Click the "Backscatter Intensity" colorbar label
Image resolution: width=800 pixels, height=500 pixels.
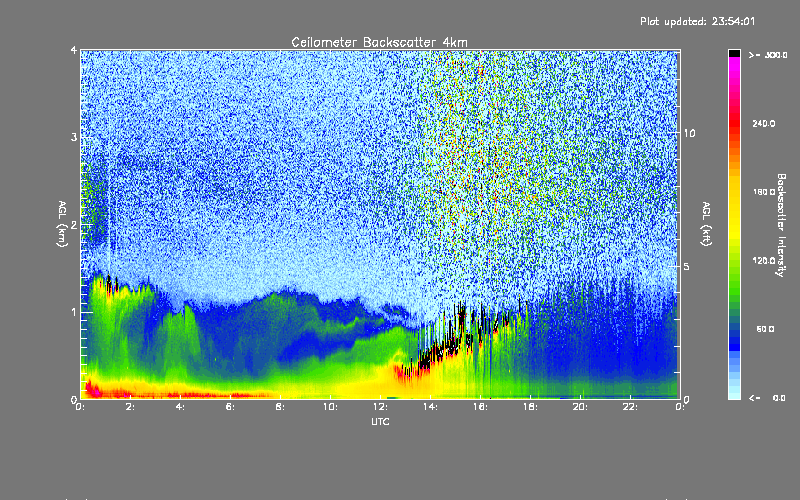781,225
